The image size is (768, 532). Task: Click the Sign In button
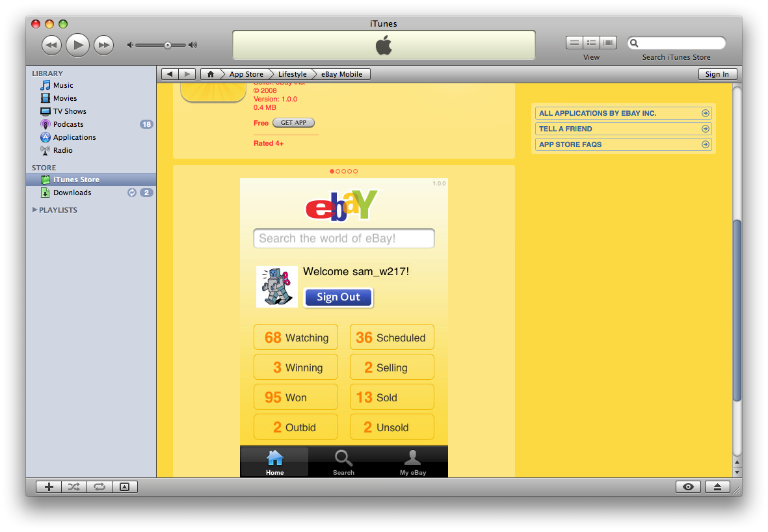pyautogui.click(x=717, y=74)
